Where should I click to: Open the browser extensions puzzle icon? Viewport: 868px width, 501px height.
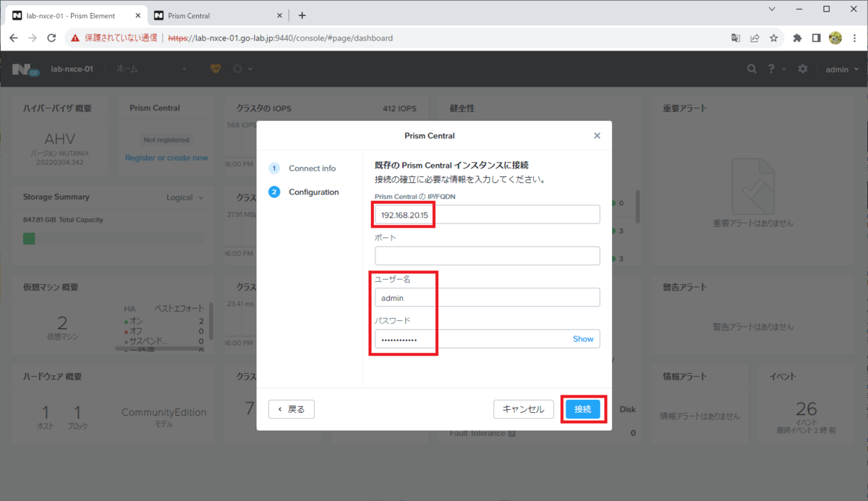tap(798, 38)
